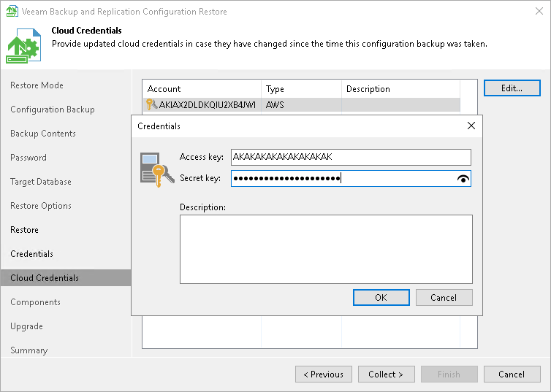551x392 pixels.
Task: Click the Cloud Credentials bold heading
Action: pos(86,31)
